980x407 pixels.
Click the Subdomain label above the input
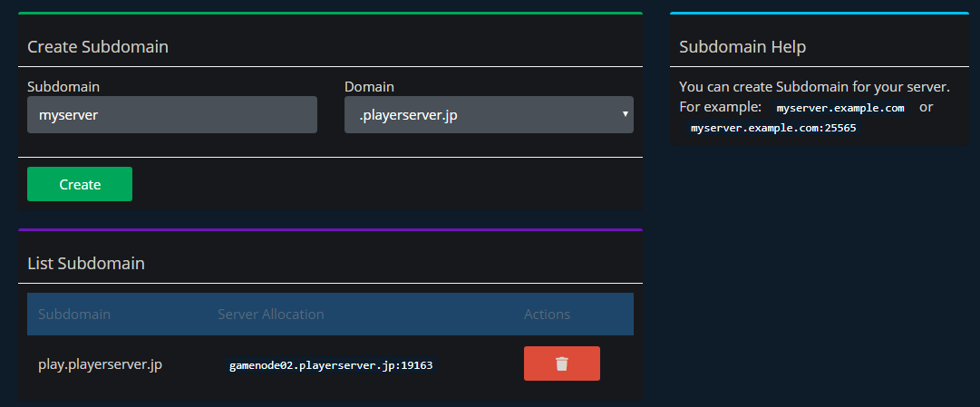(x=63, y=87)
